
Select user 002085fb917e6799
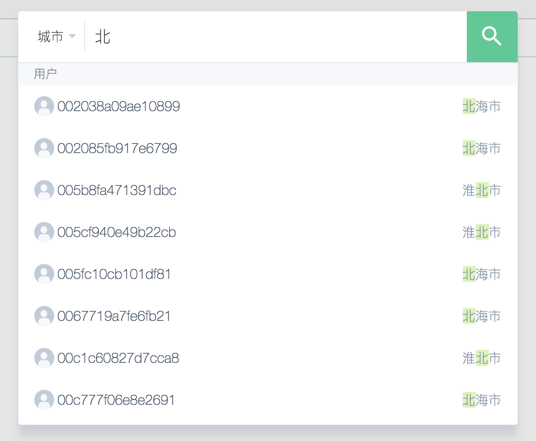(268, 148)
